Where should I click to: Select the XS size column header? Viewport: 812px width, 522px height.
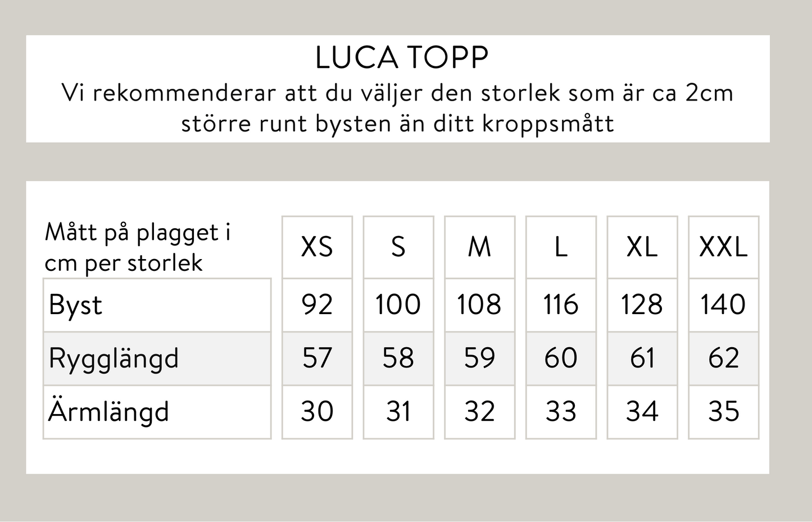317,247
